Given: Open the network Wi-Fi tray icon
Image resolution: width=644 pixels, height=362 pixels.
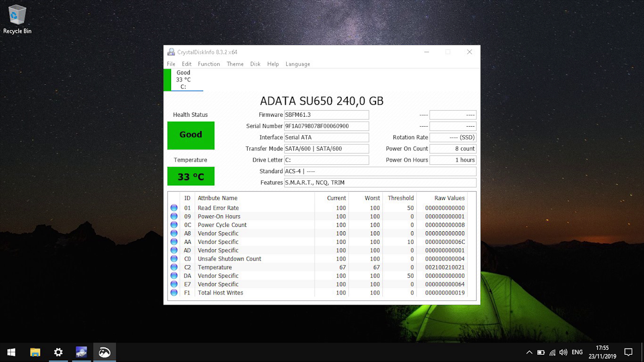Looking at the screenshot, I should (x=553, y=352).
